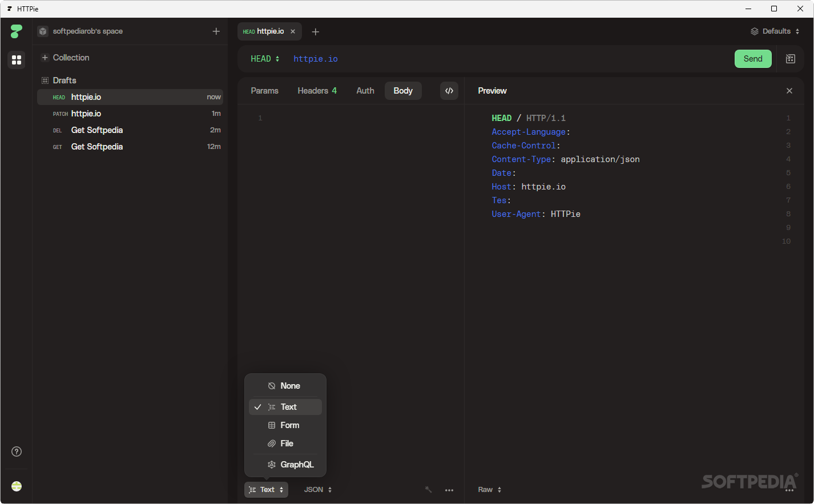Open the Raw preview mode dropdown
Image resolution: width=814 pixels, height=504 pixels.
(x=490, y=490)
